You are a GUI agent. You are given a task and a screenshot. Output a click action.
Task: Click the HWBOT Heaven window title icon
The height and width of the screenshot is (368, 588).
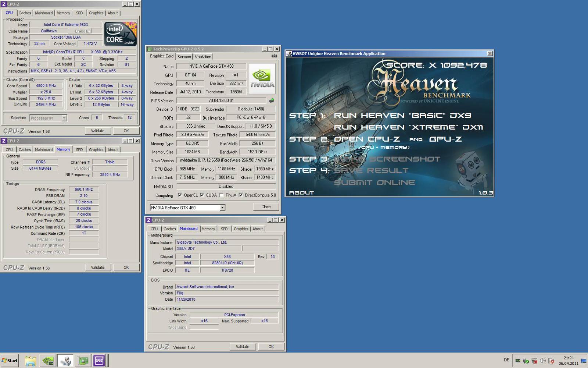point(289,54)
